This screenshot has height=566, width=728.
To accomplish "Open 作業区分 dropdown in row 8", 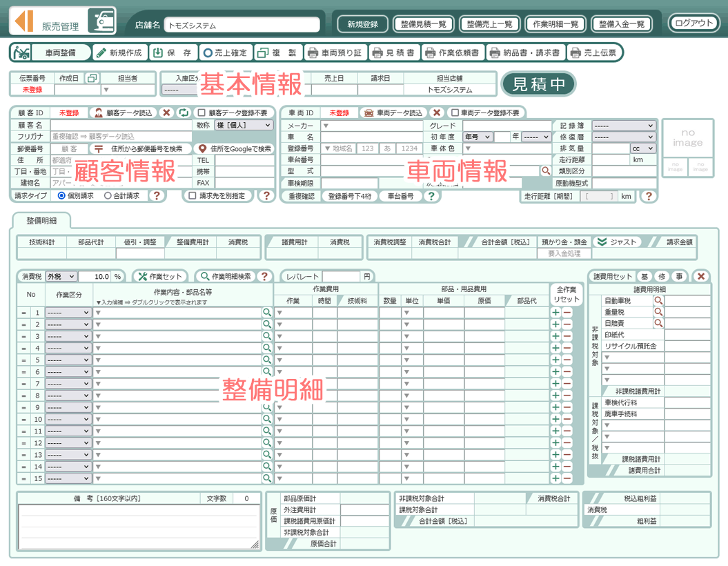I will coord(68,396).
